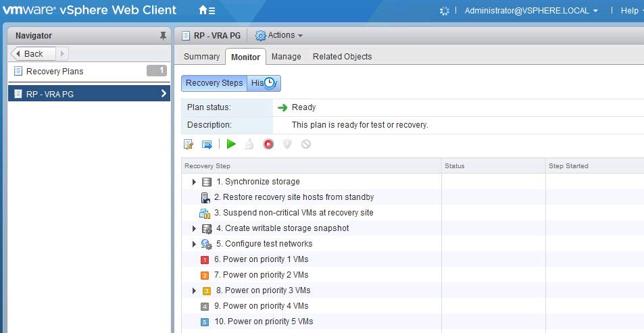This screenshot has height=333, width=644.
Task: Select 2. Restore recovery site hosts from standby
Action: tap(294, 197)
